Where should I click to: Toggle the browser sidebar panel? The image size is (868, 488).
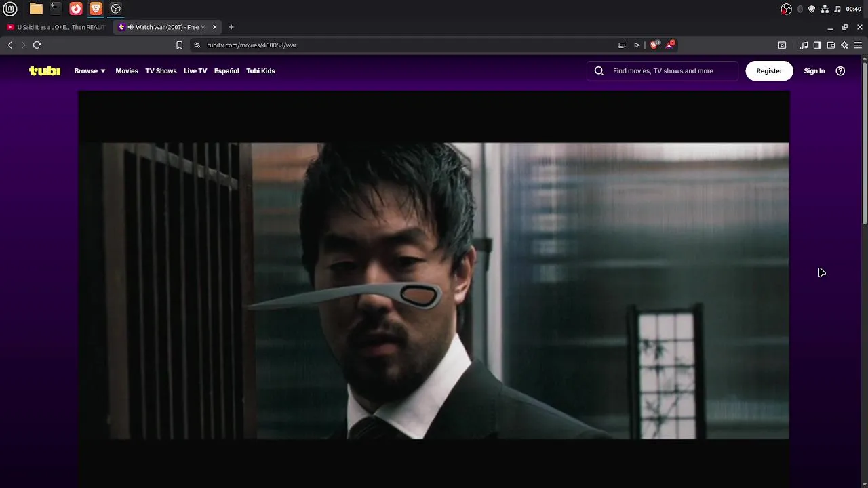pyautogui.click(x=817, y=45)
